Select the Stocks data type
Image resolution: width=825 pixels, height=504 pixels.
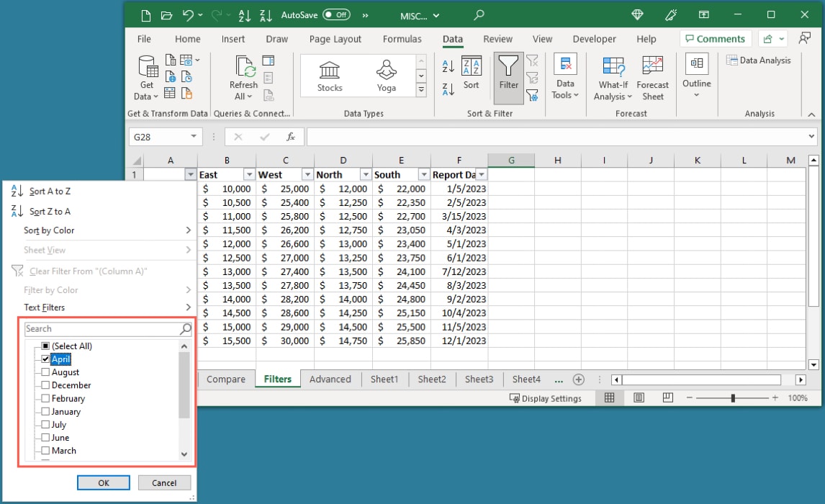(328, 75)
